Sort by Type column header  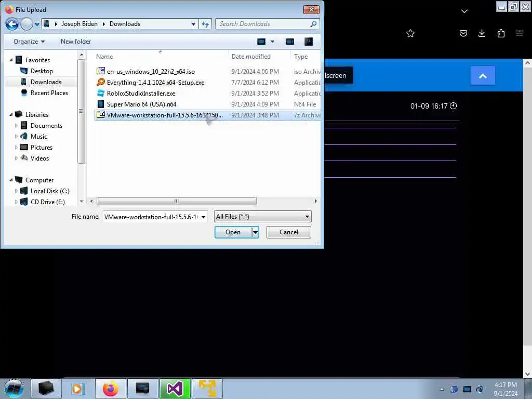pyautogui.click(x=301, y=57)
